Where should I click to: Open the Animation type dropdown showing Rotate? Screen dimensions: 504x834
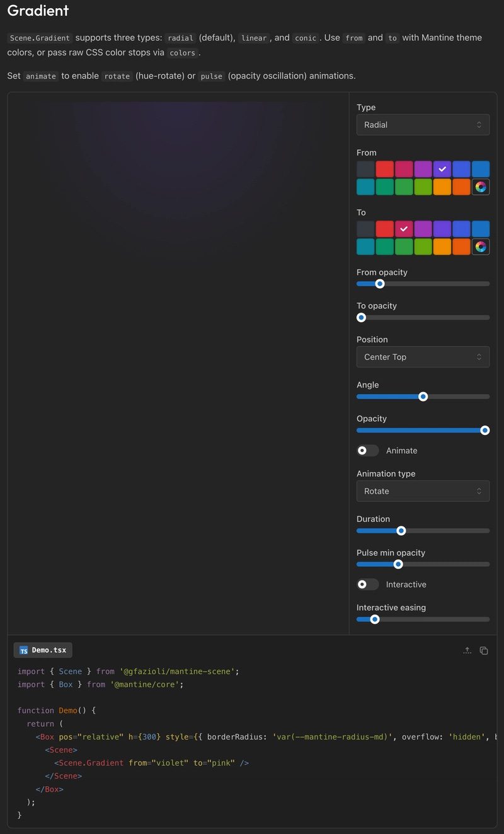click(423, 490)
